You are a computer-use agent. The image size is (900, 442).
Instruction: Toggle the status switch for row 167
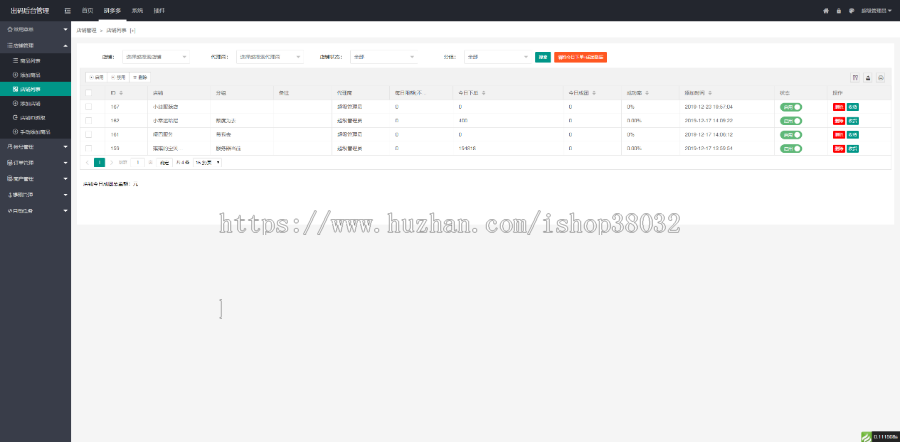(x=791, y=106)
